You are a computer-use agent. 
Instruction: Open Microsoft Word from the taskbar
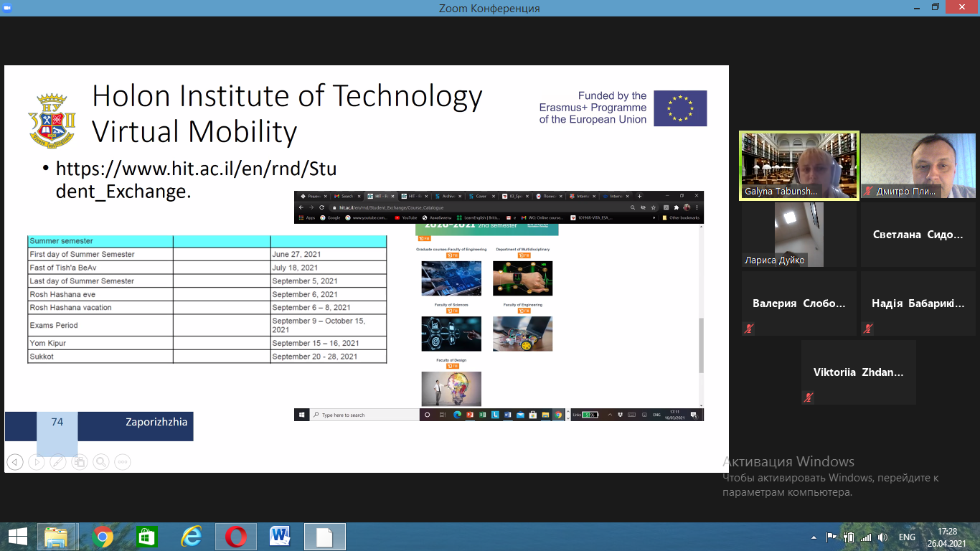coord(280,537)
